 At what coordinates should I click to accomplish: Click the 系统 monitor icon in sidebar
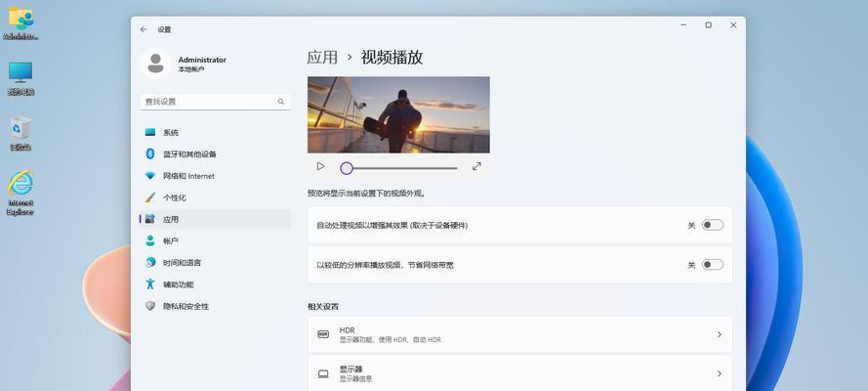coord(150,132)
